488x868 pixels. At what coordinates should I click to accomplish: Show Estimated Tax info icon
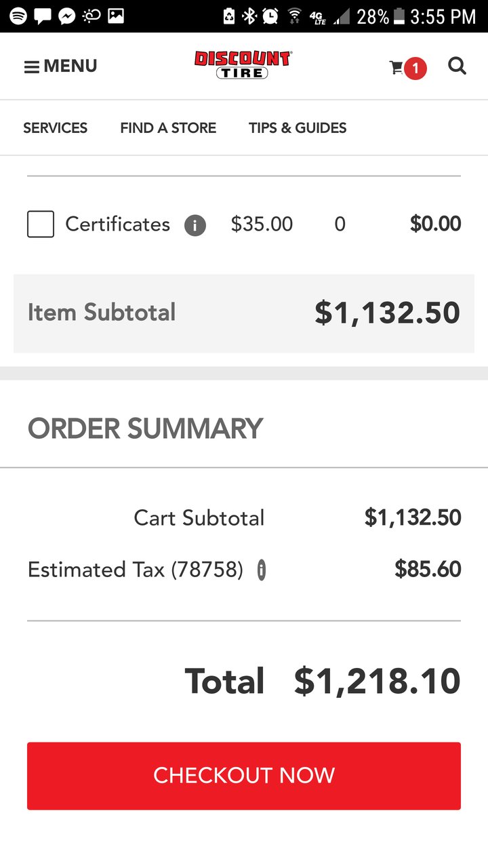(262, 570)
